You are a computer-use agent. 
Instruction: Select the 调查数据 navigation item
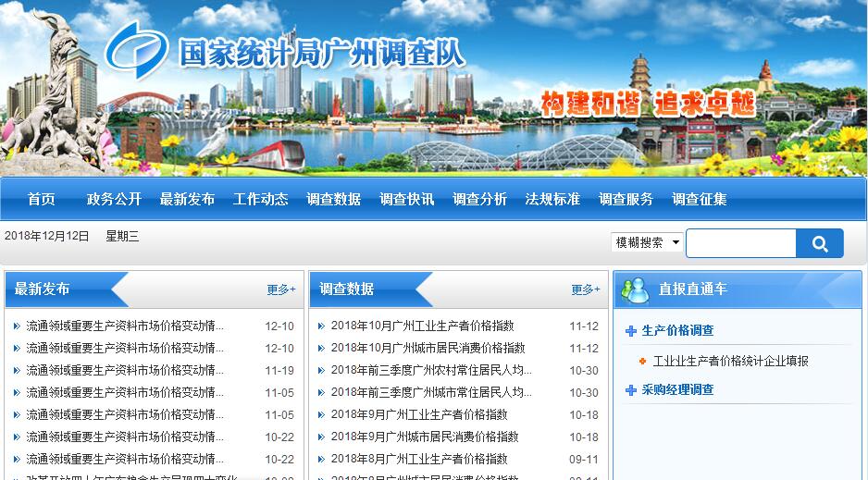(x=333, y=199)
